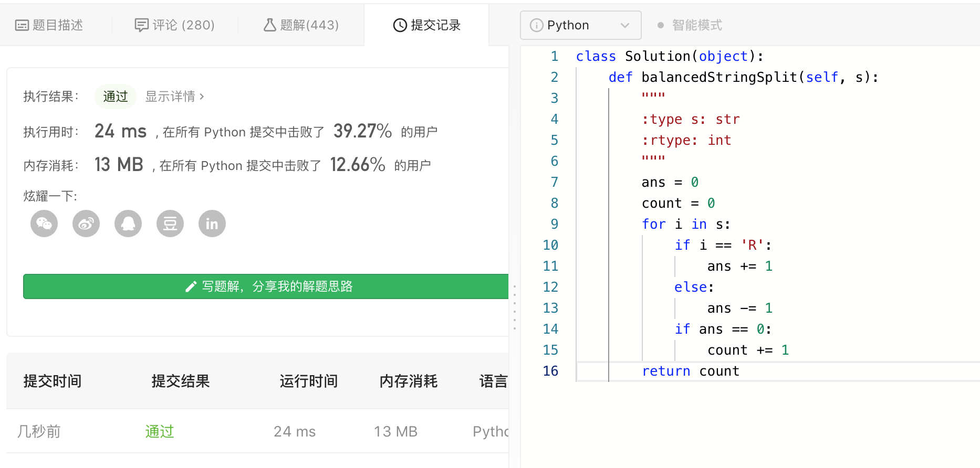This screenshot has height=468, width=980.
Task: Click the 39.27% runtime percentile
Action: (362, 131)
